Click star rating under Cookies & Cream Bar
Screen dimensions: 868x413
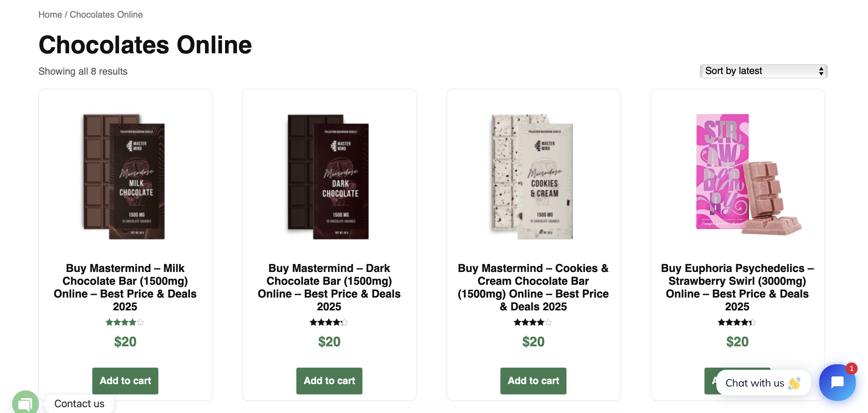coord(533,322)
